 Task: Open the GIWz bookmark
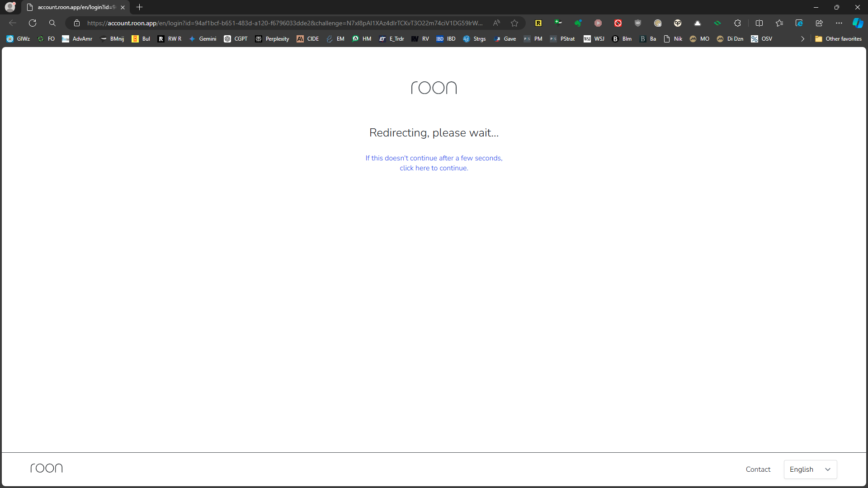coord(19,39)
